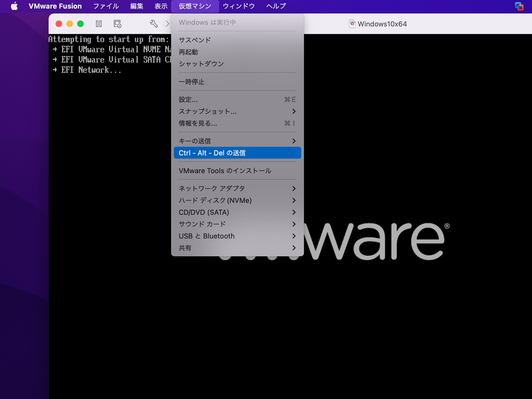The height and width of the screenshot is (399, 532).
Task: Click the VMware Fusion icon in the menu bar
Action: click(55, 6)
